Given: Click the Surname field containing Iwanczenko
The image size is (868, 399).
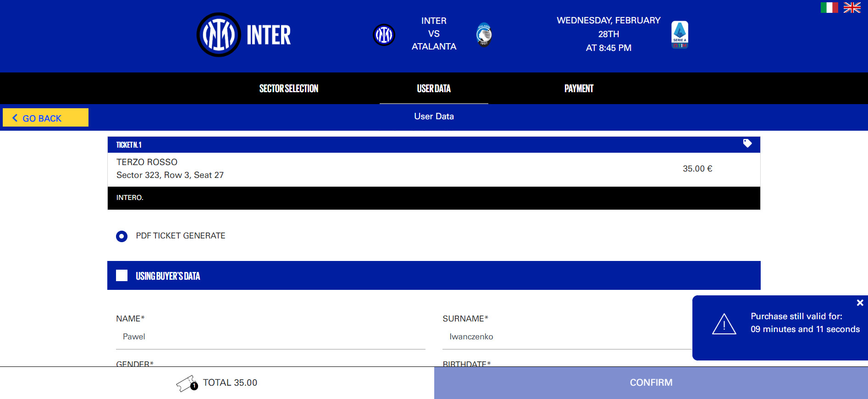Looking at the screenshot, I should [566, 337].
